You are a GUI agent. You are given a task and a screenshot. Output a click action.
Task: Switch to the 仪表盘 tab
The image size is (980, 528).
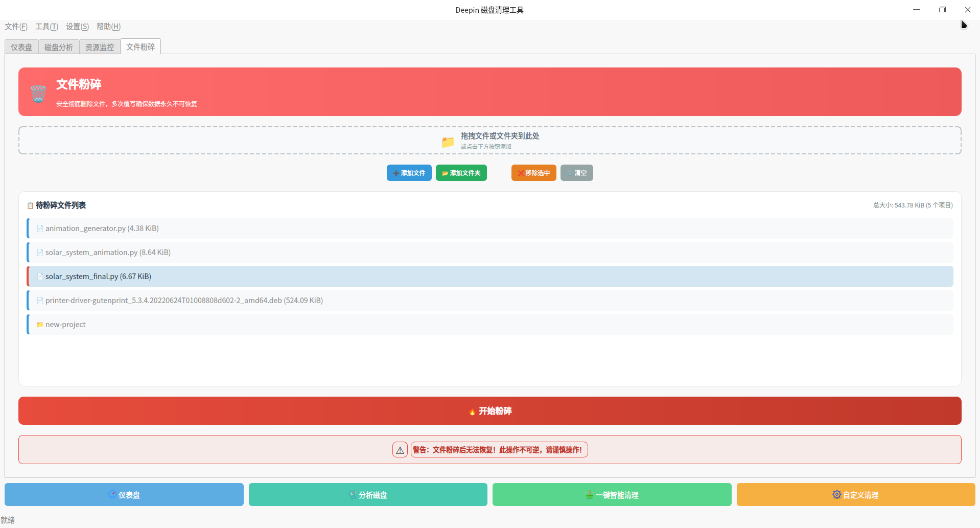(x=21, y=47)
